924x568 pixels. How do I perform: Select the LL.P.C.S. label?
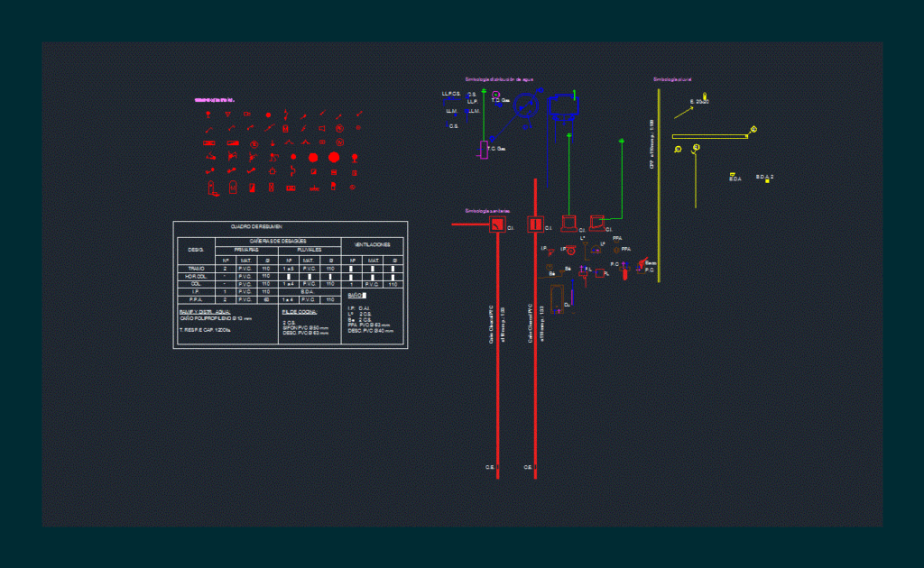pyautogui.click(x=451, y=94)
